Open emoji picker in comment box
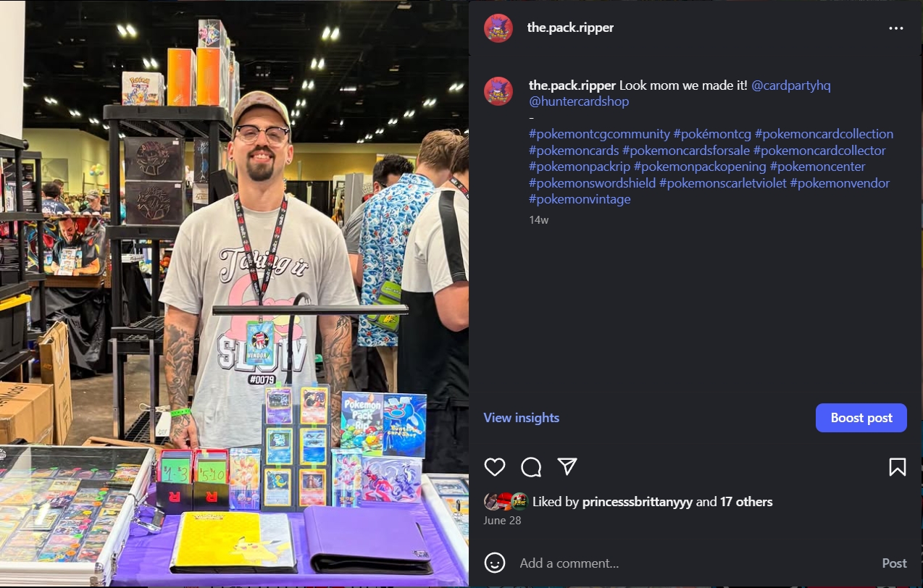923x588 pixels. click(495, 563)
